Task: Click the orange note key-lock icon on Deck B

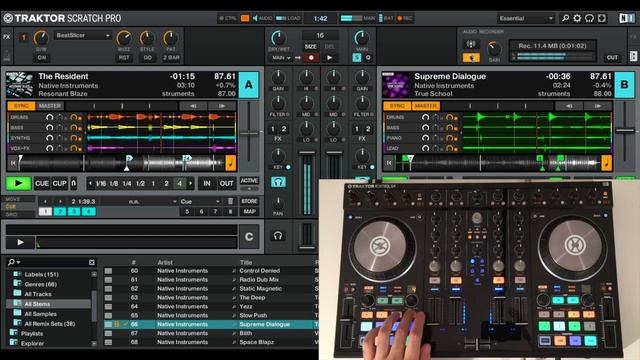Action: 607,163
